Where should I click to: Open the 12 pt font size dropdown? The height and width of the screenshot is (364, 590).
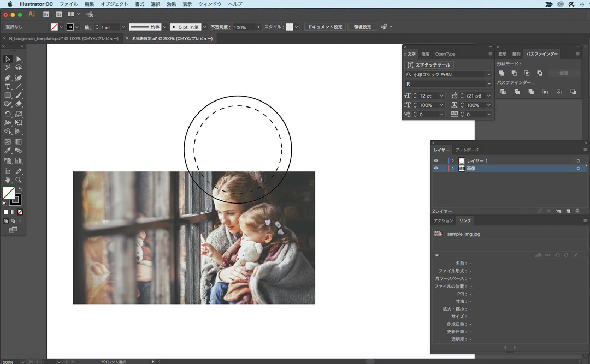pos(441,96)
